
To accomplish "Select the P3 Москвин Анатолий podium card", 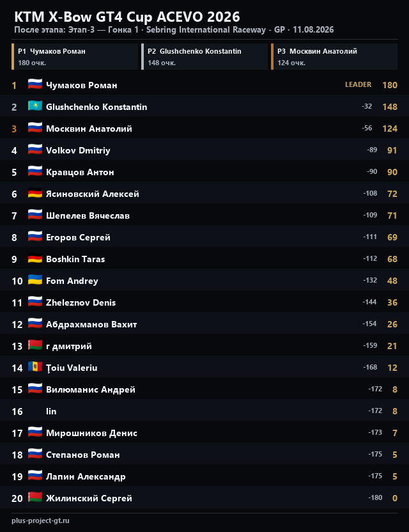I will pyautogui.click(x=334, y=57).
